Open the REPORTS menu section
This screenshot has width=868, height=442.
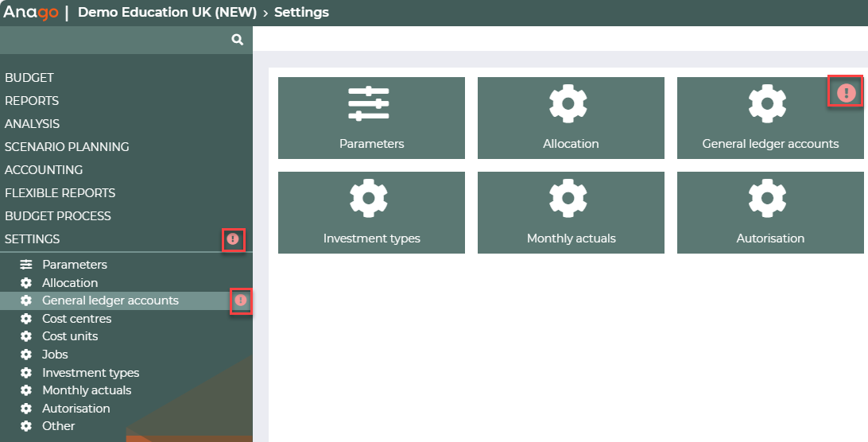(32, 101)
